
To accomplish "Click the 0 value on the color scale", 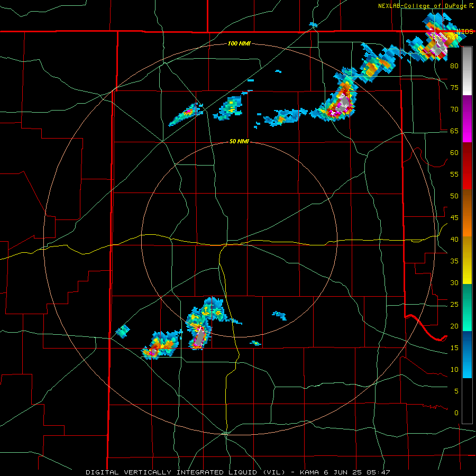I will (x=456, y=413).
